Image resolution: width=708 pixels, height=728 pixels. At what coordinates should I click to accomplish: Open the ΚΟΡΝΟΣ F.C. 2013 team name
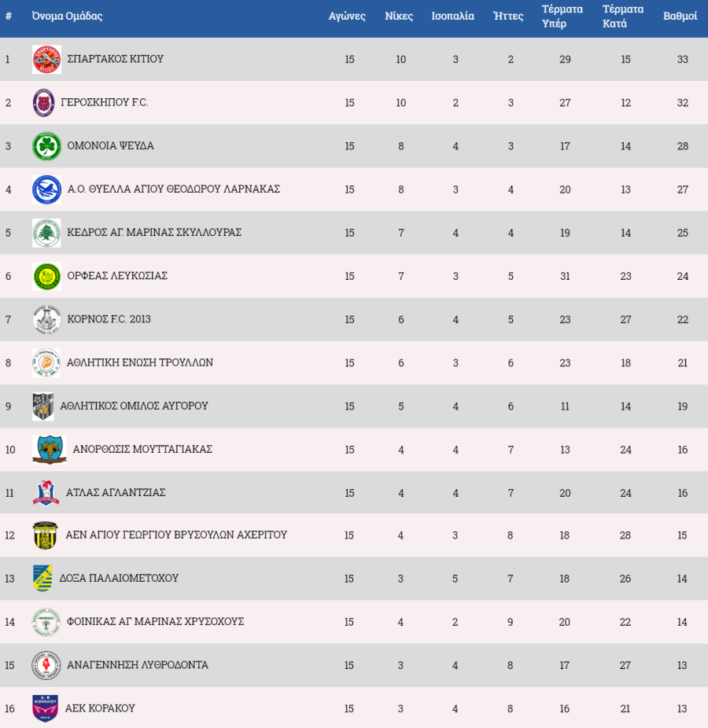(109, 319)
